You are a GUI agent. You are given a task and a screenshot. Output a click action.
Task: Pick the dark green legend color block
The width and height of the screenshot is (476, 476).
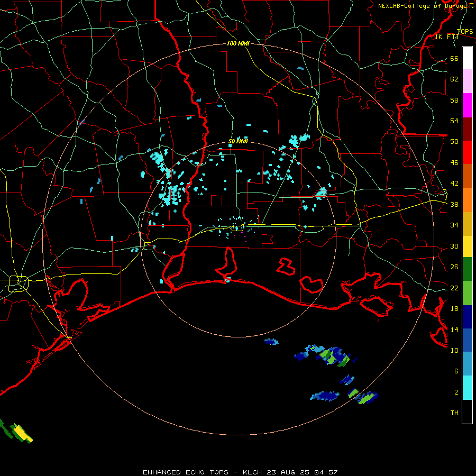tap(467, 269)
